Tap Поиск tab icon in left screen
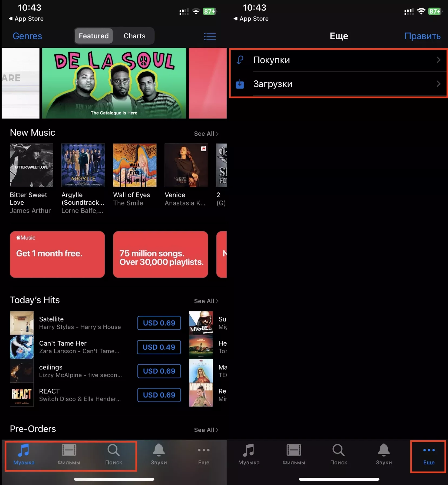Screen dimensions: 448x485 pyautogui.click(x=113, y=450)
